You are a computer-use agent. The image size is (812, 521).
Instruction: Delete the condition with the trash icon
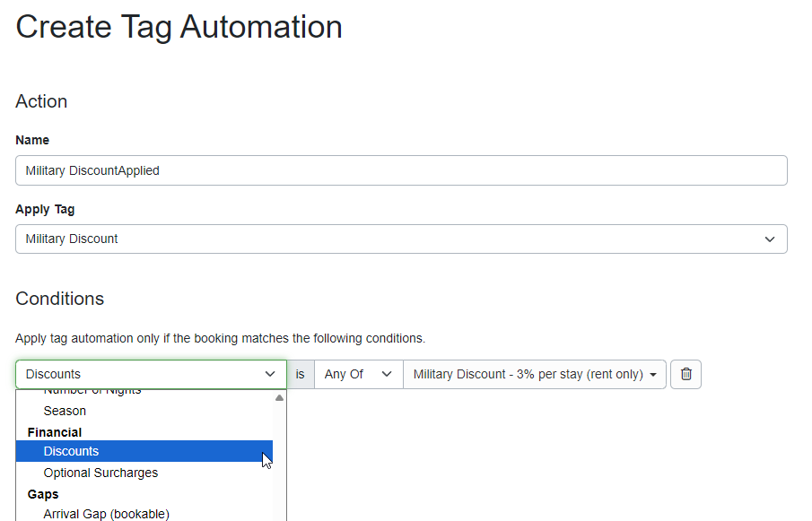click(686, 374)
